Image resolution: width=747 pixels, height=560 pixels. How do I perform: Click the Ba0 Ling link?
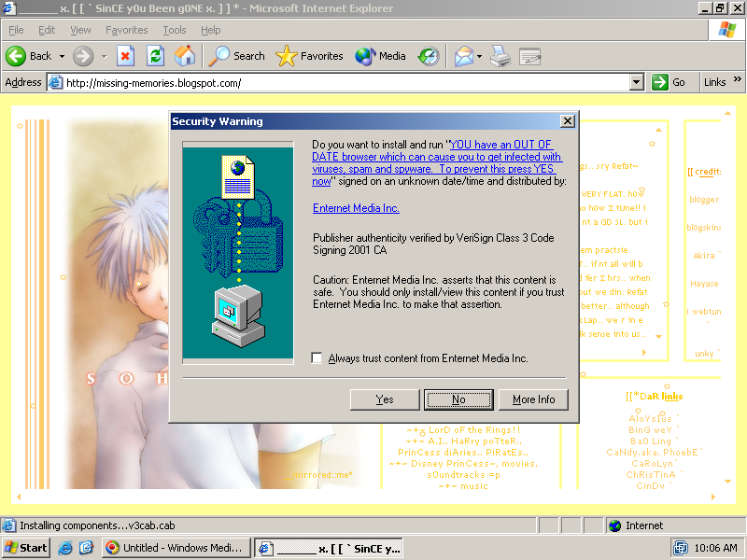tap(650, 441)
